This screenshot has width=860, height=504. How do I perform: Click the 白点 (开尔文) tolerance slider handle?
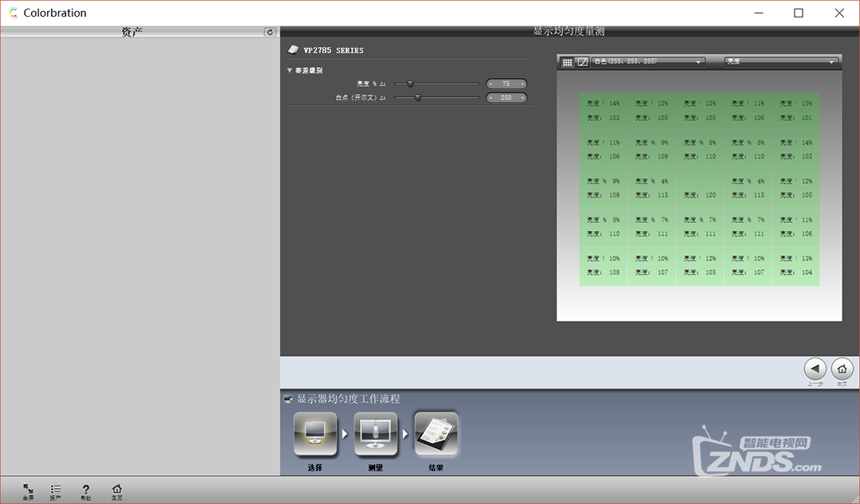(417, 98)
